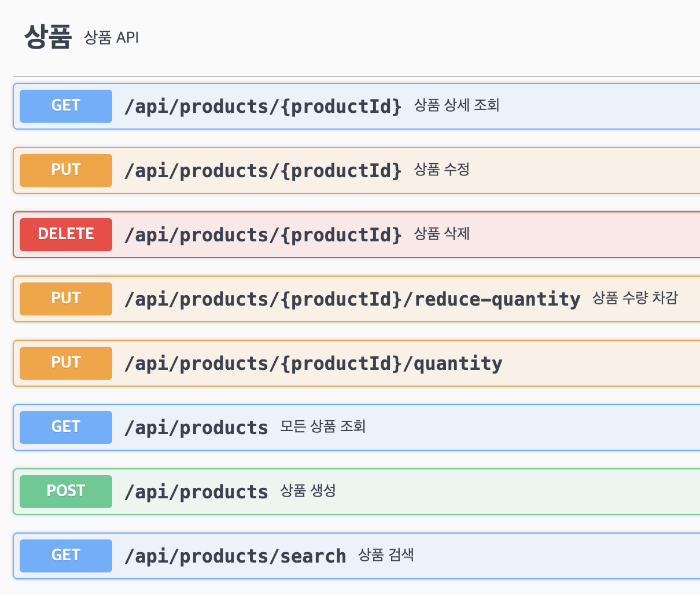Expand the /api/products/{productId}/quantity path
700x595 pixels.
pos(313,363)
